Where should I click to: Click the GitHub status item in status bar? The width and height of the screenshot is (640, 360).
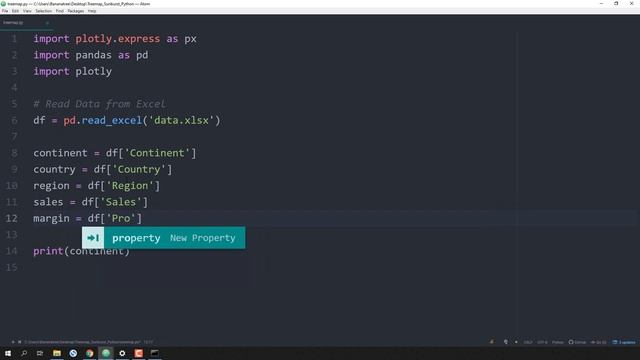pyautogui.click(x=577, y=342)
